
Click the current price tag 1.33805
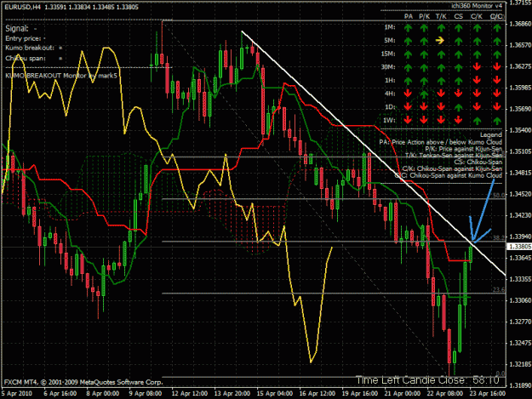[x=519, y=247]
